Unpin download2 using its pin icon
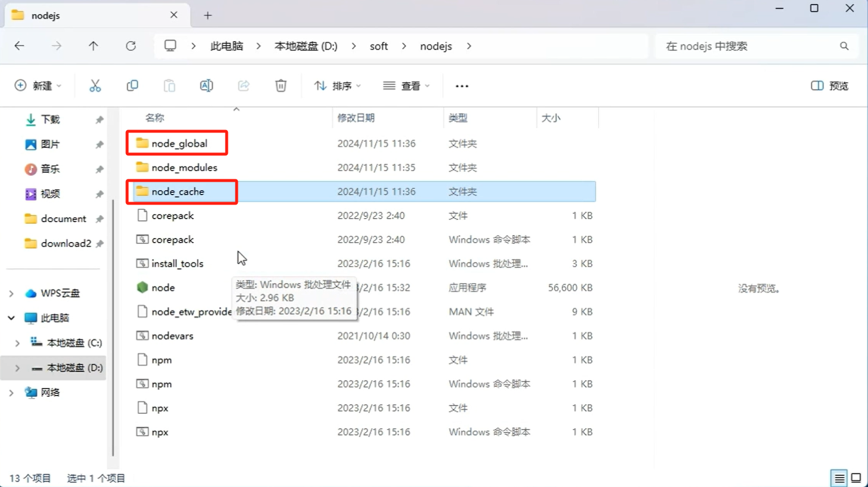Image resolution: width=868 pixels, height=487 pixels. 100,244
